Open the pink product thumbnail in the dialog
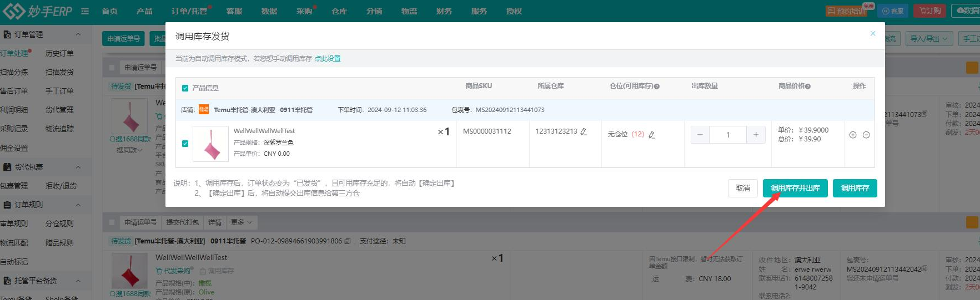 click(210, 144)
